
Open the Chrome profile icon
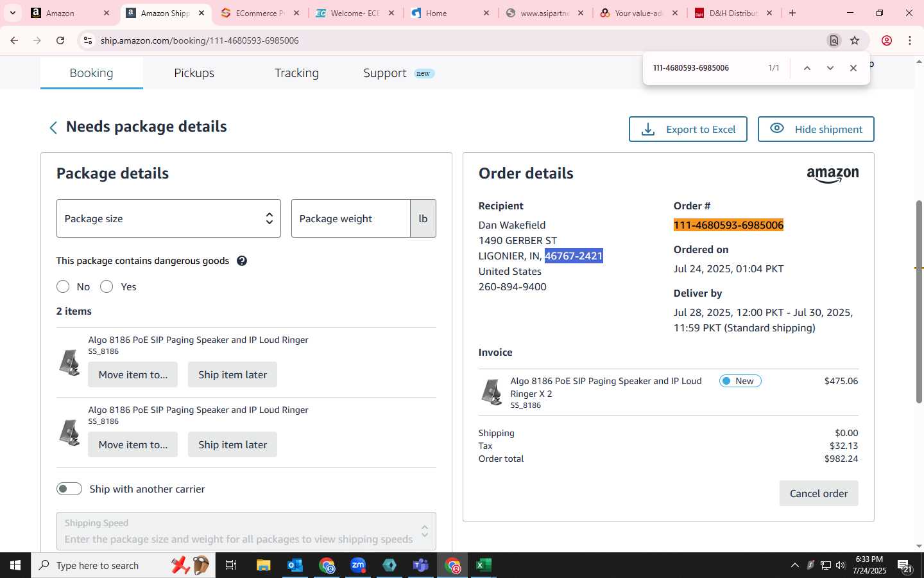point(887,40)
